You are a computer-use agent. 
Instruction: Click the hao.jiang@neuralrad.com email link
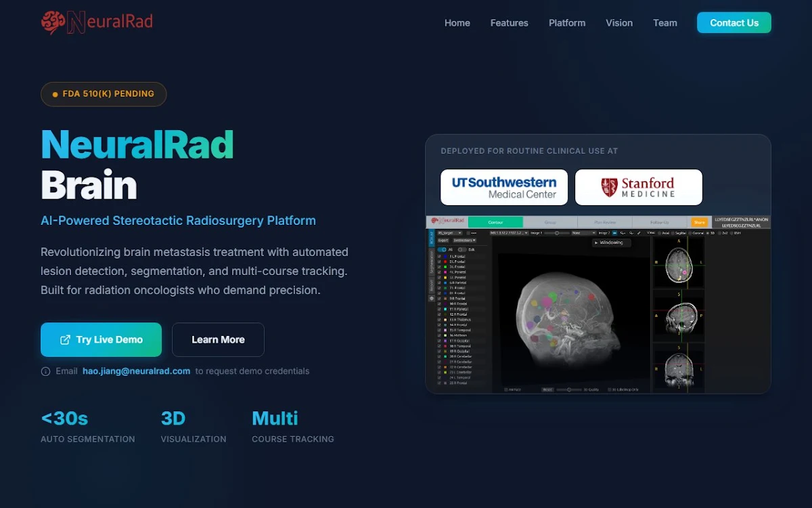[137, 371]
